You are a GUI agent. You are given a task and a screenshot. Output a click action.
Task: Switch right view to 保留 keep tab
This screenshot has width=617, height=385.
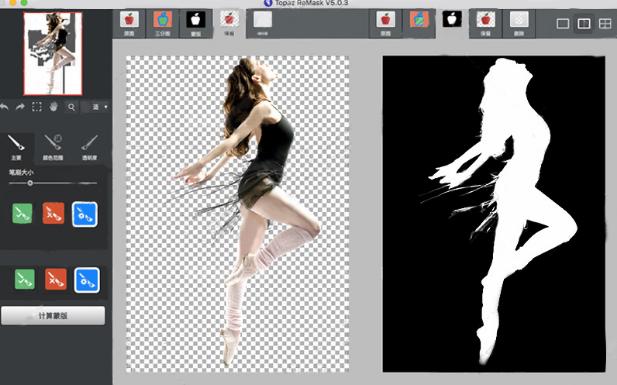pyautogui.click(x=486, y=24)
